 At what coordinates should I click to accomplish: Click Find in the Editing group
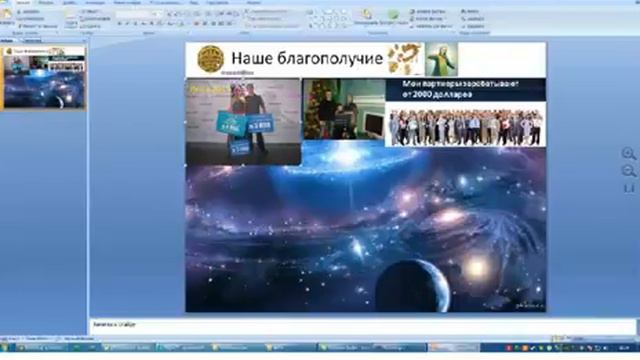pos(470,11)
